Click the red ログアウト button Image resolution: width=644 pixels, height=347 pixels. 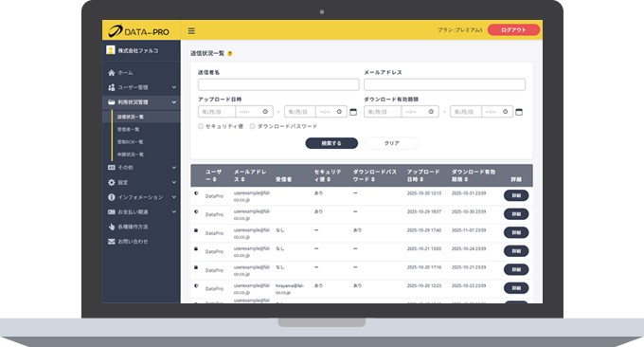pos(513,30)
